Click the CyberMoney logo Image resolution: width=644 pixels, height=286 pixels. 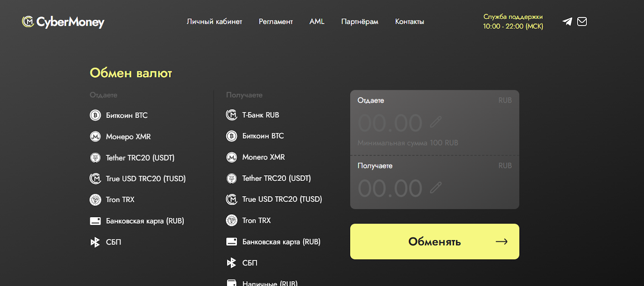63,22
